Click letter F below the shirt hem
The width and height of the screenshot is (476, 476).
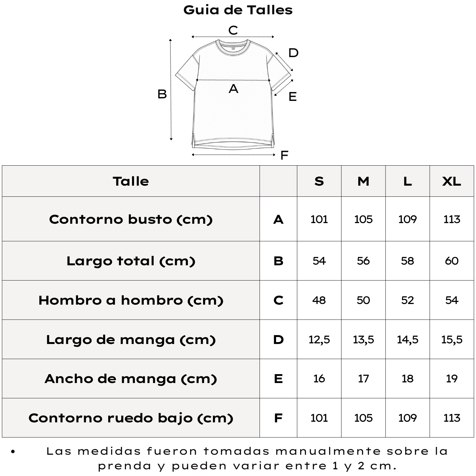tap(284, 155)
